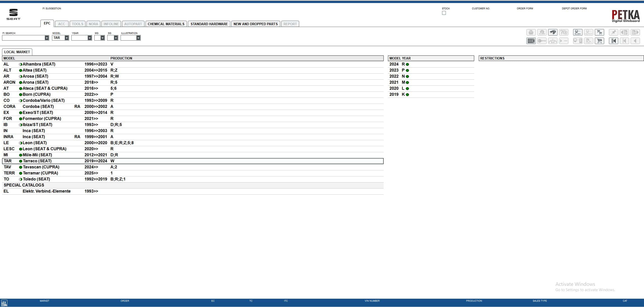Open the ILLUSTRATION dropdown
Screen dimensions: 644x307
[x=138, y=38]
